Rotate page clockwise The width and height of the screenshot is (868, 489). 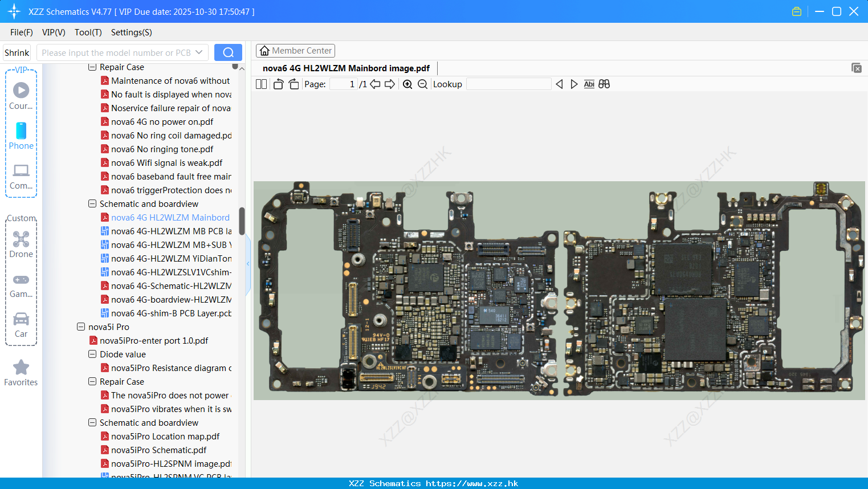(294, 84)
